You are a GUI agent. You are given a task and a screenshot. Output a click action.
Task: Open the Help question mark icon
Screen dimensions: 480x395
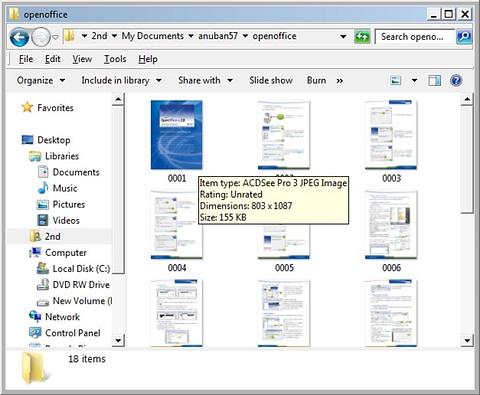pyautogui.click(x=456, y=80)
